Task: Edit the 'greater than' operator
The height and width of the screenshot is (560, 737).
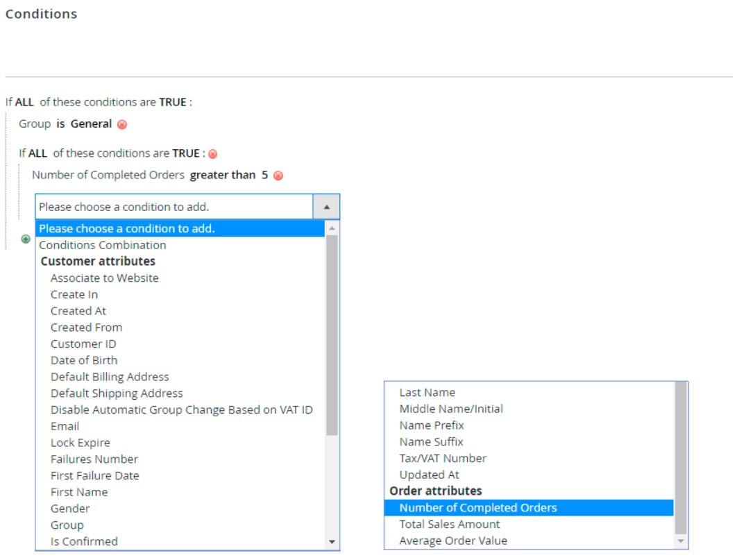Action: point(223,175)
